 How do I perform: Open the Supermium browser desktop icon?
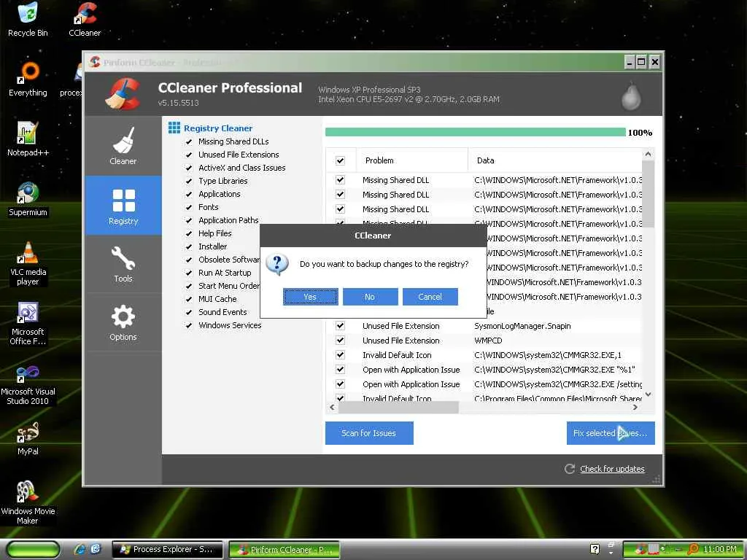[28, 199]
